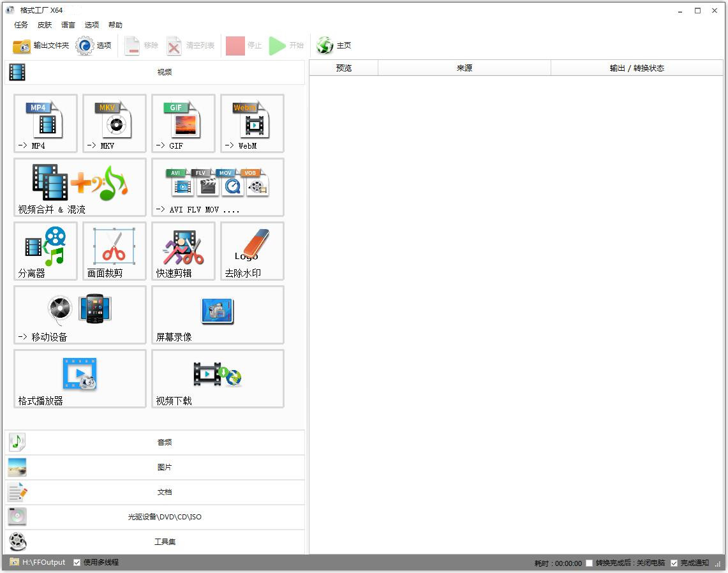Open the 快速剪辑 quick clip tool
Screen dimensions: 728x573
(x=183, y=251)
